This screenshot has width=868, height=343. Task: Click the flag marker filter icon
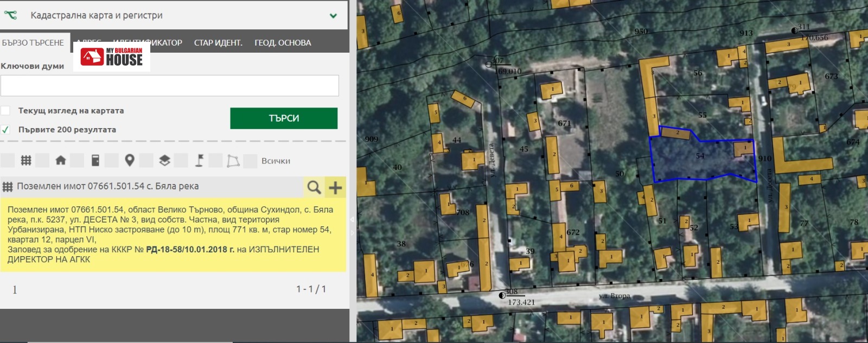(x=199, y=161)
